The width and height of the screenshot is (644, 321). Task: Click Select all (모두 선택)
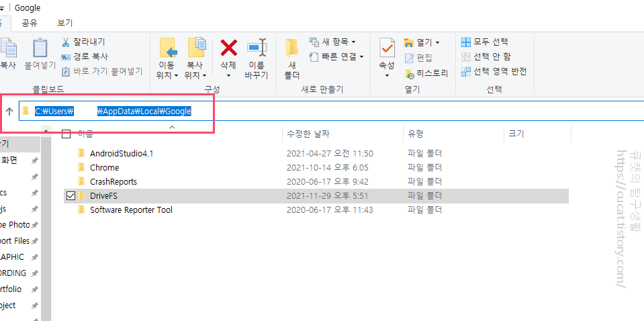click(x=485, y=42)
